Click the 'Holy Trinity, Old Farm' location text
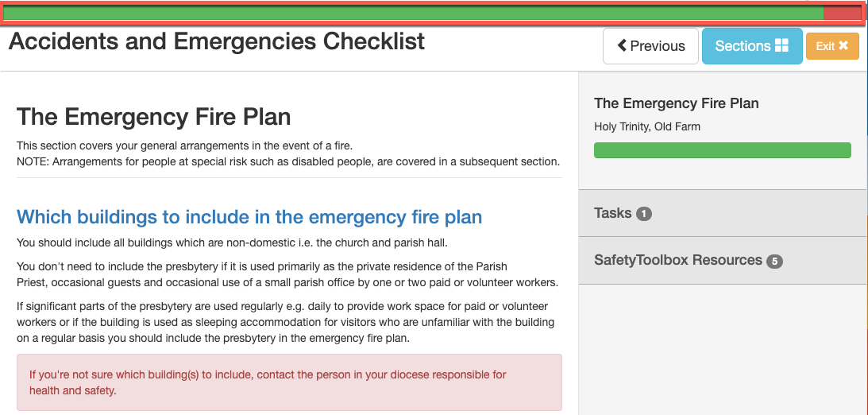 coord(647,127)
